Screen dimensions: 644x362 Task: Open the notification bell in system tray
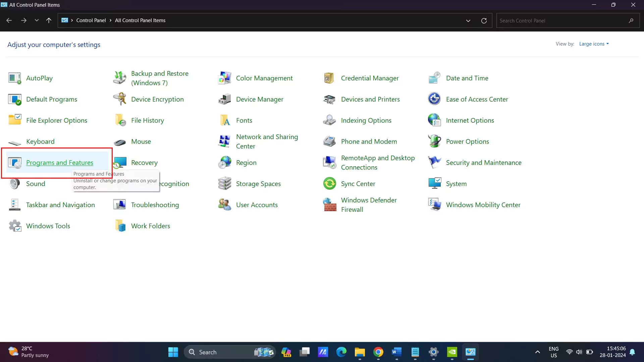point(632,352)
